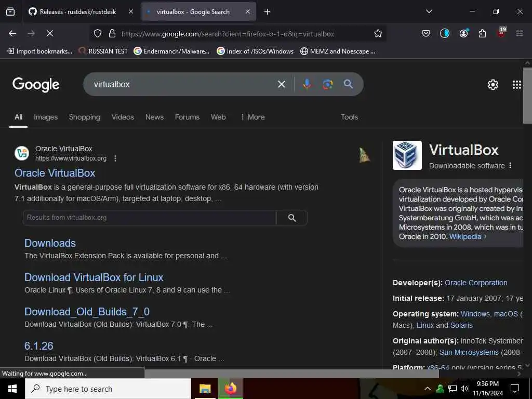Click the VirtualBox logo thumbnail
Image resolution: width=532 pixels, height=399 pixels.
[407, 155]
